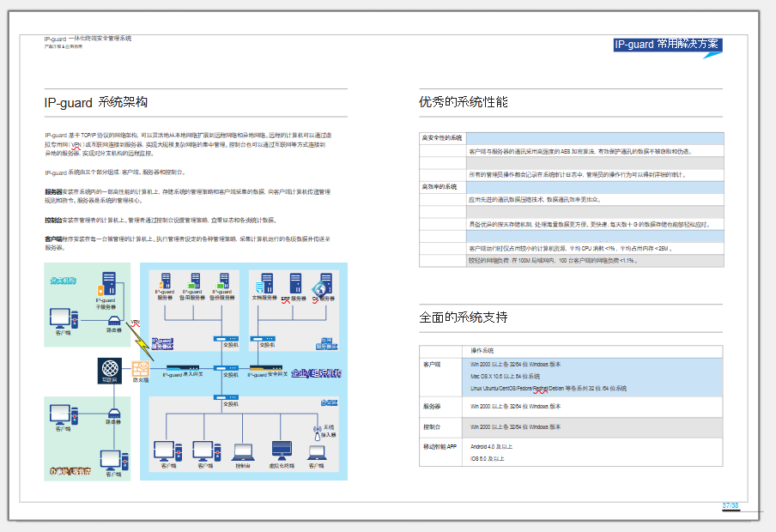This screenshot has height=532, width=776.
Task: Select the table row mentioning AES 加密算法
Action: 572,151
